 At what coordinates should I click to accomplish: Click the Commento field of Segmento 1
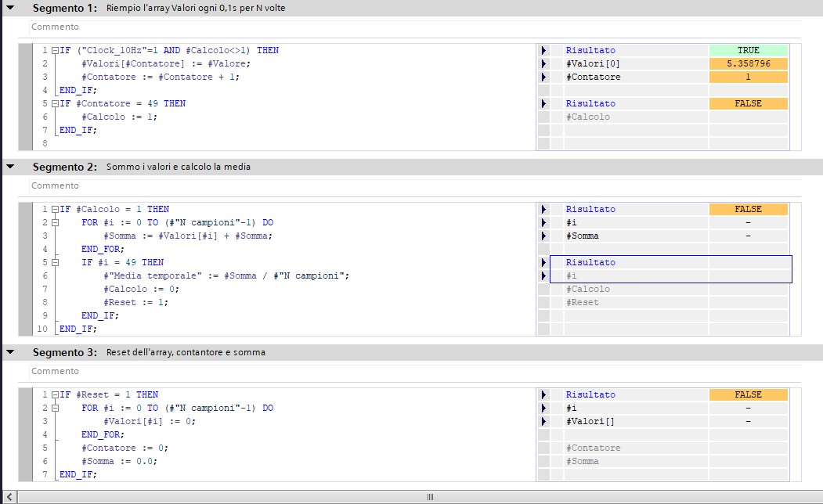point(415,27)
